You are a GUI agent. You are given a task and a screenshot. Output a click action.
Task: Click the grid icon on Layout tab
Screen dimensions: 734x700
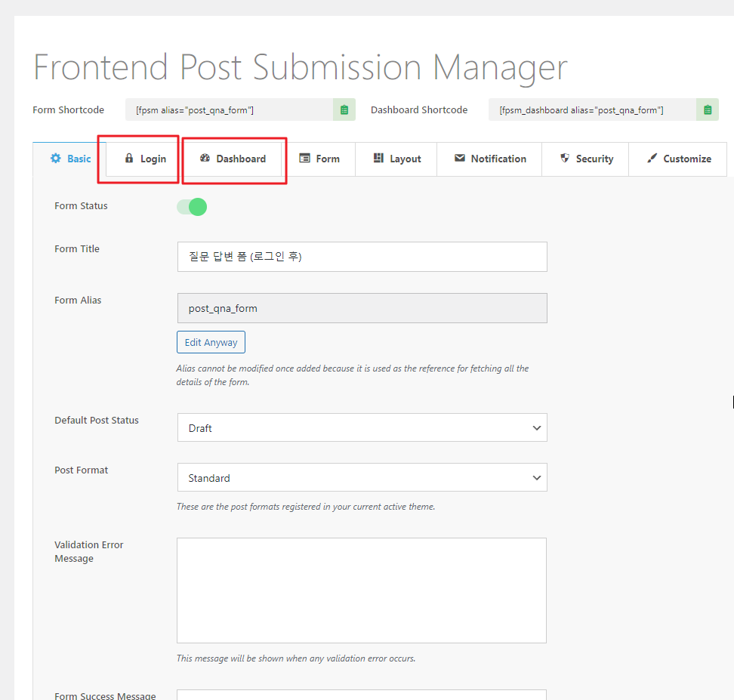click(x=378, y=159)
